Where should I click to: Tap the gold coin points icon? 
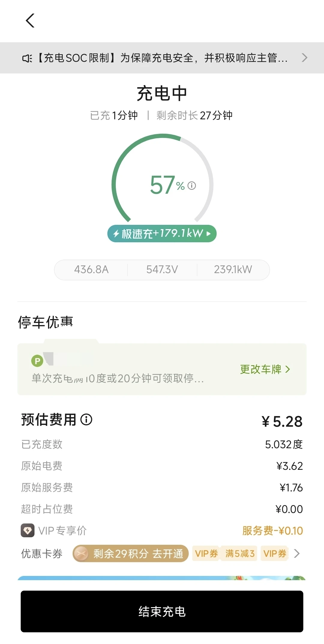pos(81,553)
